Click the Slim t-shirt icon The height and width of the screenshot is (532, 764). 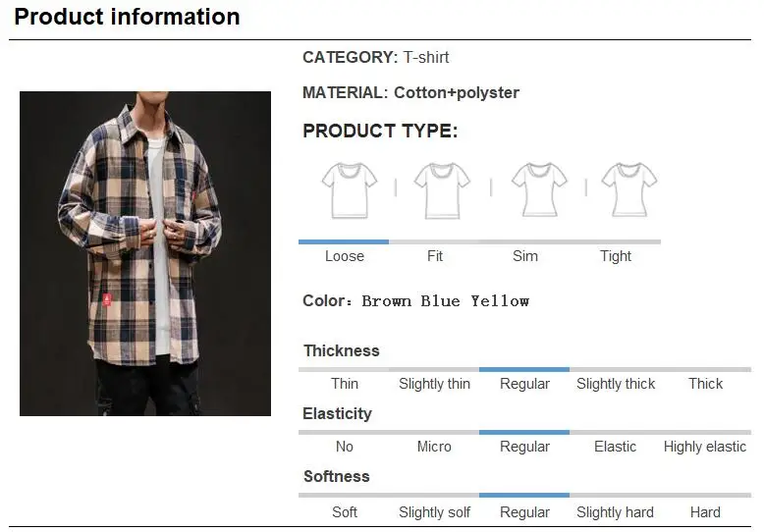point(539,190)
